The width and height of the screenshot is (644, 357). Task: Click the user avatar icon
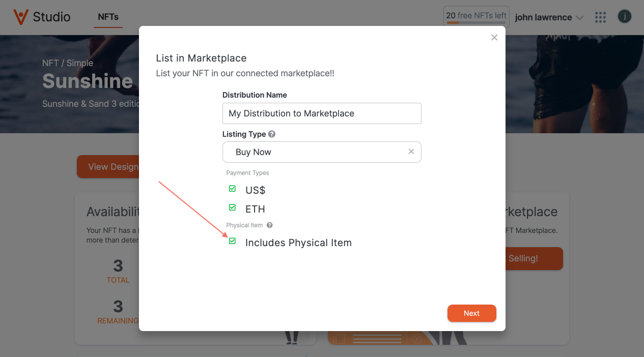coord(625,17)
